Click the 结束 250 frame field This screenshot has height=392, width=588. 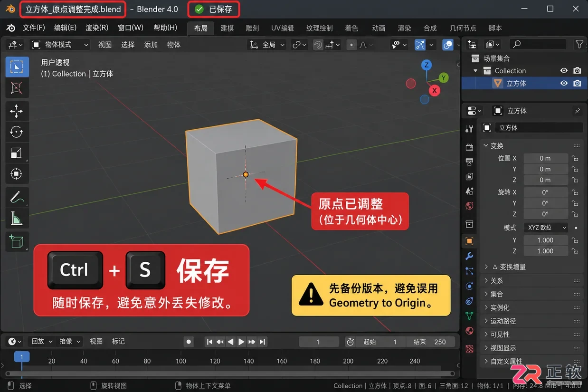tap(430, 342)
